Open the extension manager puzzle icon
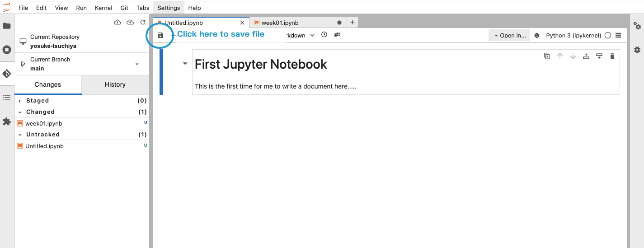The height and width of the screenshot is (248, 644). (x=7, y=122)
